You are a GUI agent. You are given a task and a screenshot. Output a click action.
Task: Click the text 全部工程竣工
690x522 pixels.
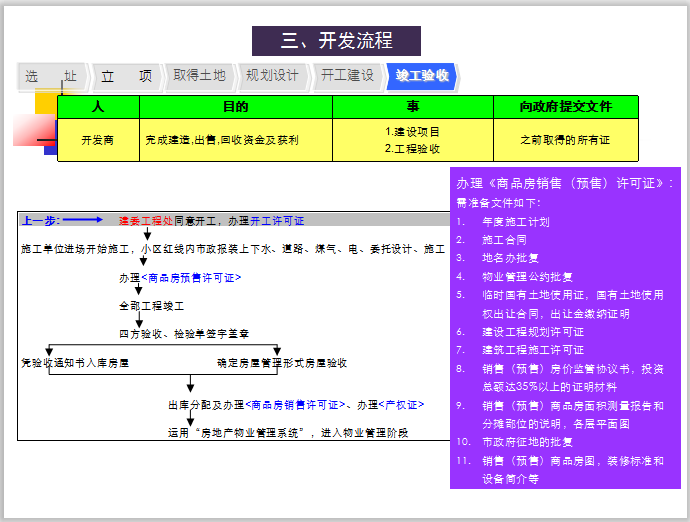pyautogui.click(x=151, y=306)
